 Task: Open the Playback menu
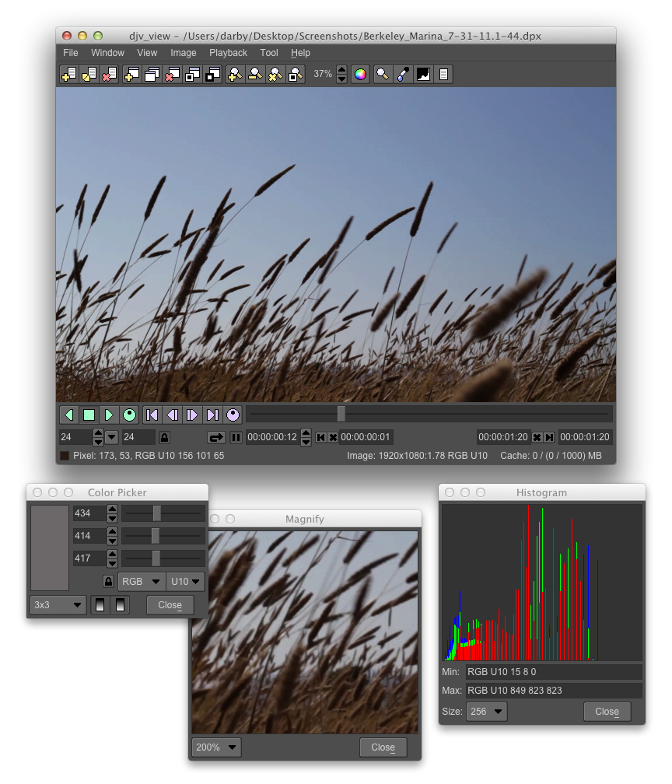click(x=228, y=53)
